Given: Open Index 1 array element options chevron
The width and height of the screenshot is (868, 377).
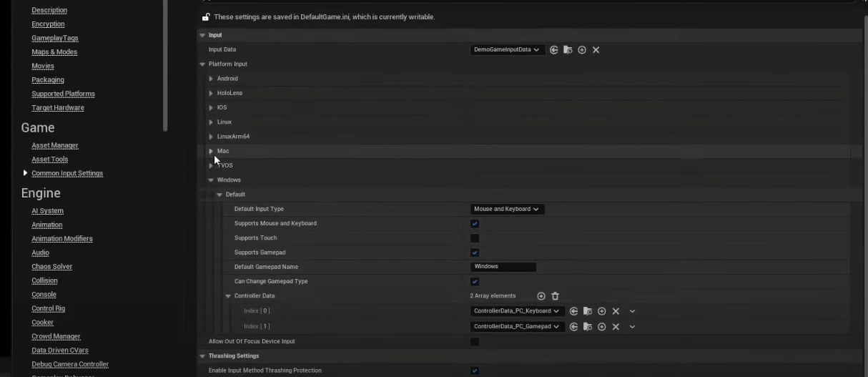Looking at the screenshot, I should click(632, 327).
